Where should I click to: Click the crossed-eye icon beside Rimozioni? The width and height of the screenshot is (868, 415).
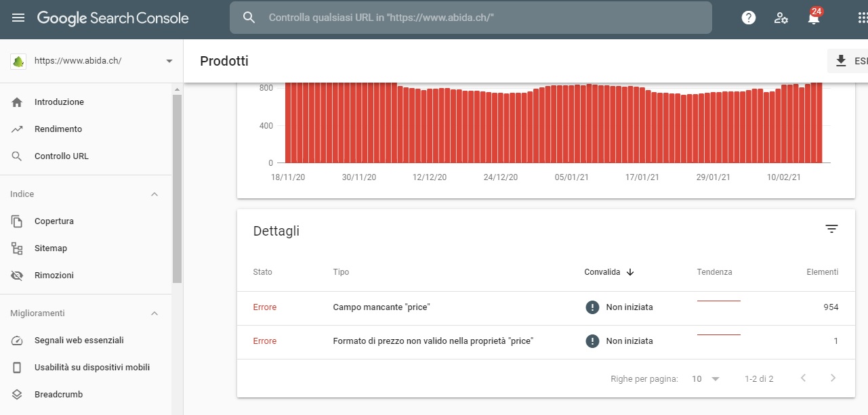point(18,276)
